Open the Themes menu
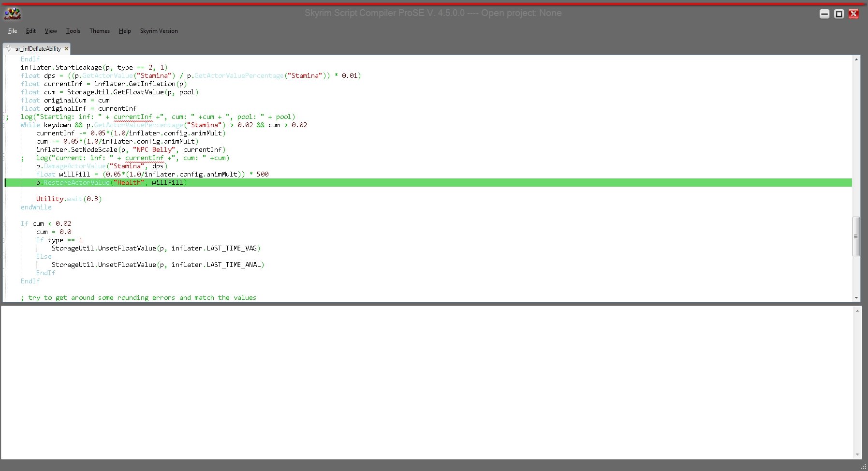The height and width of the screenshot is (471, 868). point(100,31)
